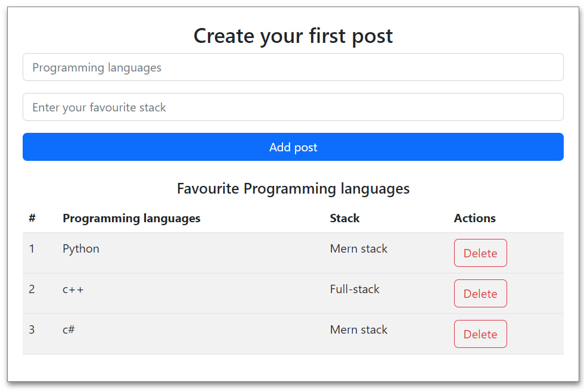Viewport: 584px width, 392px height.
Task: Delete the c# row
Action: (x=480, y=334)
